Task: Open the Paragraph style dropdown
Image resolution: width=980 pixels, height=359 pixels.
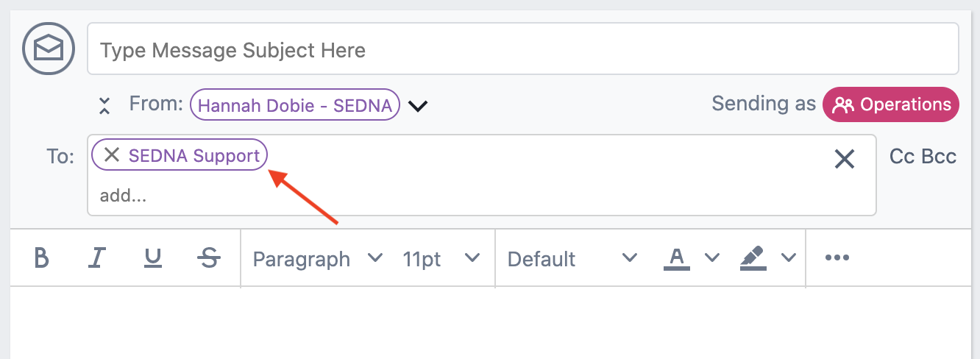Action: [318, 258]
